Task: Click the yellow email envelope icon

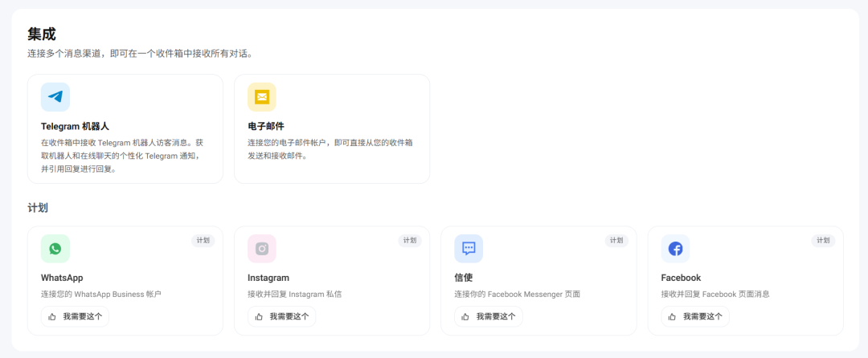Action: tap(262, 96)
